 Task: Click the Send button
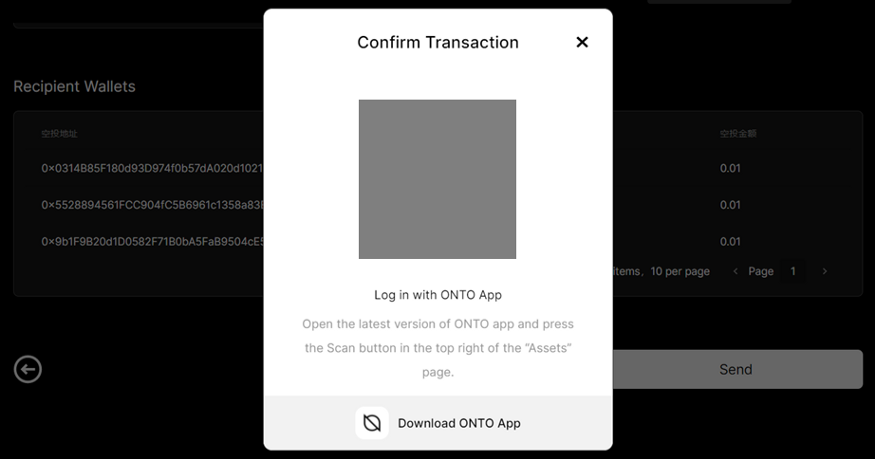pyautogui.click(x=735, y=369)
